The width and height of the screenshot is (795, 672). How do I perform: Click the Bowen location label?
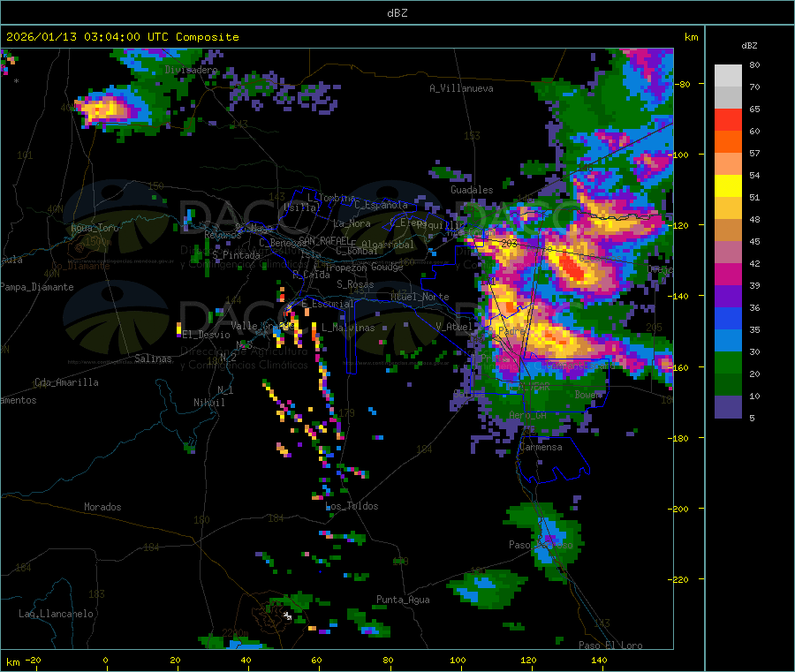click(588, 394)
